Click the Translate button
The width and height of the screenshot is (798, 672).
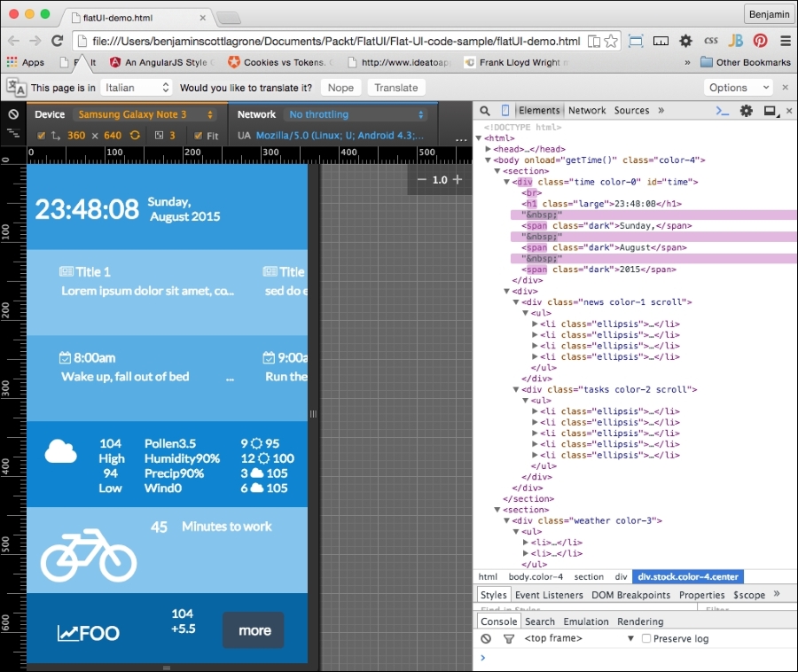pyautogui.click(x=395, y=88)
